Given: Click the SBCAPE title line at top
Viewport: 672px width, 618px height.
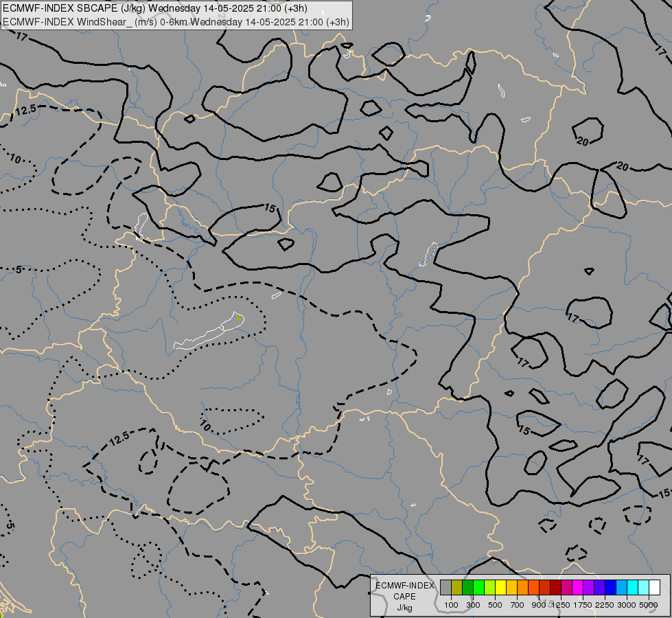Looking at the screenshot, I should 154,8.
